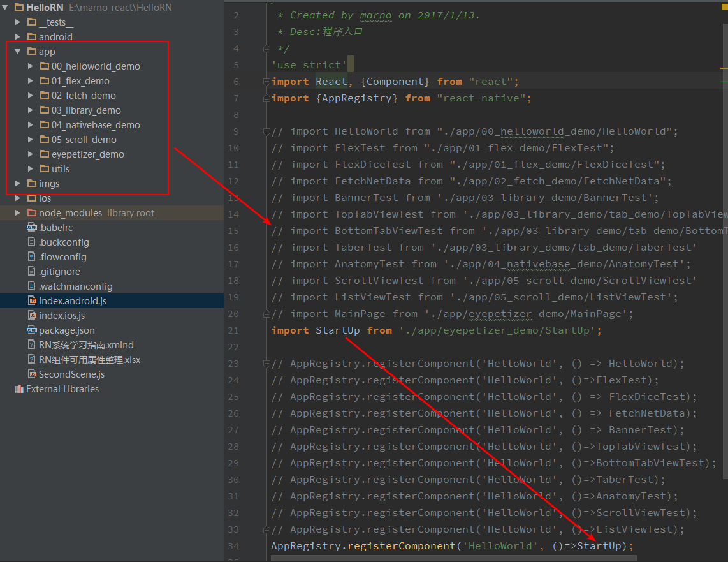Expand the 01_flex_demo folder arrow
Image resolution: width=728 pixels, height=562 pixels.
coord(30,81)
